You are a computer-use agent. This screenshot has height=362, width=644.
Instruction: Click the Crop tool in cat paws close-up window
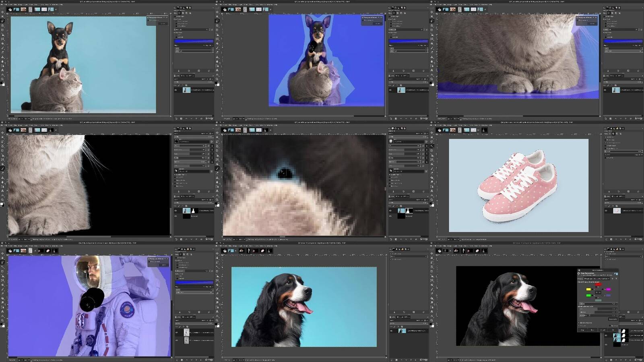coord(432,30)
